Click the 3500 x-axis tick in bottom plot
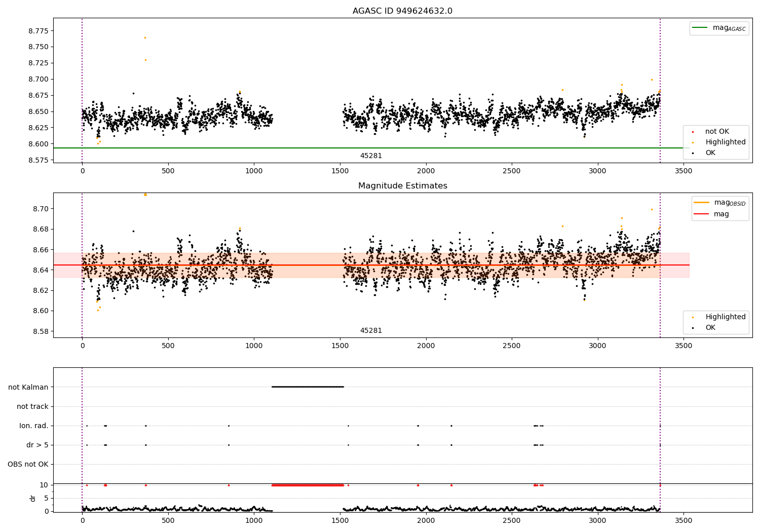The image size is (760, 532). point(683,520)
